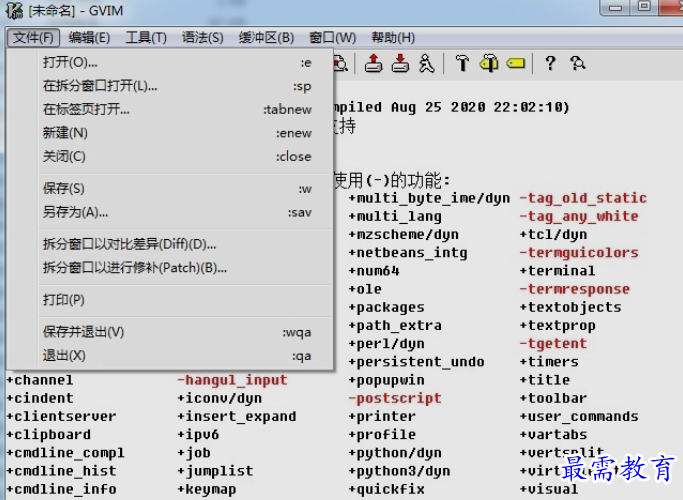Screen dimensions: 683x500
Task: Open the 编辑(E) menu
Action: (89, 37)
